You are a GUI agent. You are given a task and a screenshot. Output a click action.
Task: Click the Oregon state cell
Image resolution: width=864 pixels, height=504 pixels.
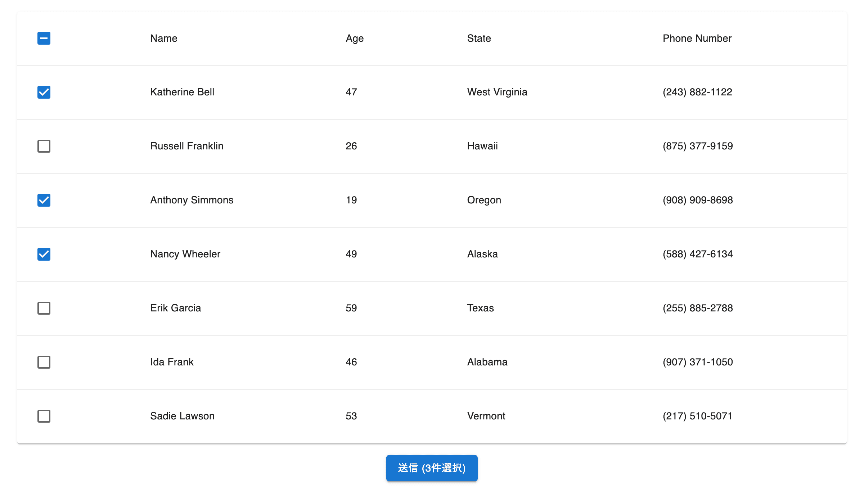(484, 200)
